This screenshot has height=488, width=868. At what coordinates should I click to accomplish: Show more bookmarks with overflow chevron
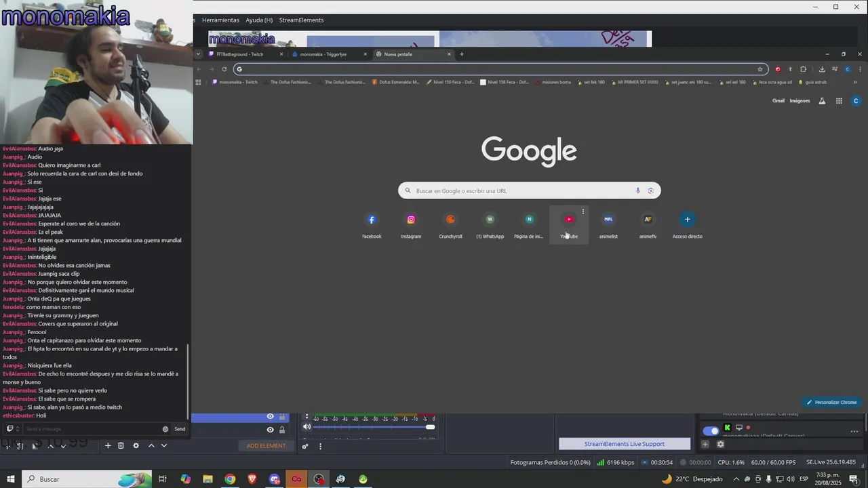point(855,82)
